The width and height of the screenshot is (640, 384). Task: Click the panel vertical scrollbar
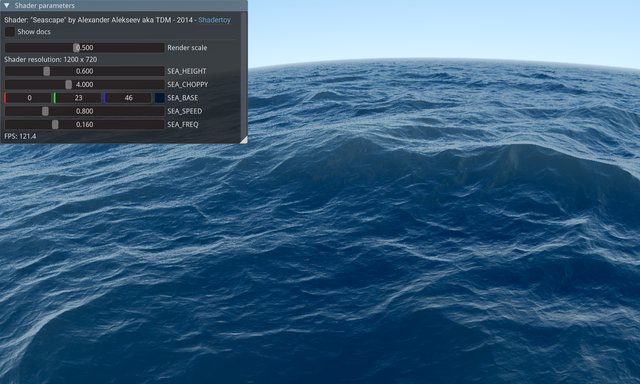[x=244, y=73]
